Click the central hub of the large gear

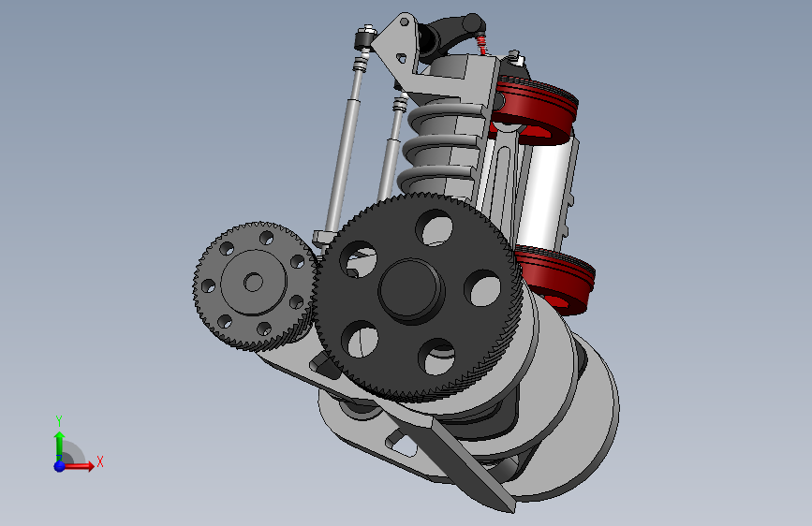pyautogui.click(x=412, y=290)
